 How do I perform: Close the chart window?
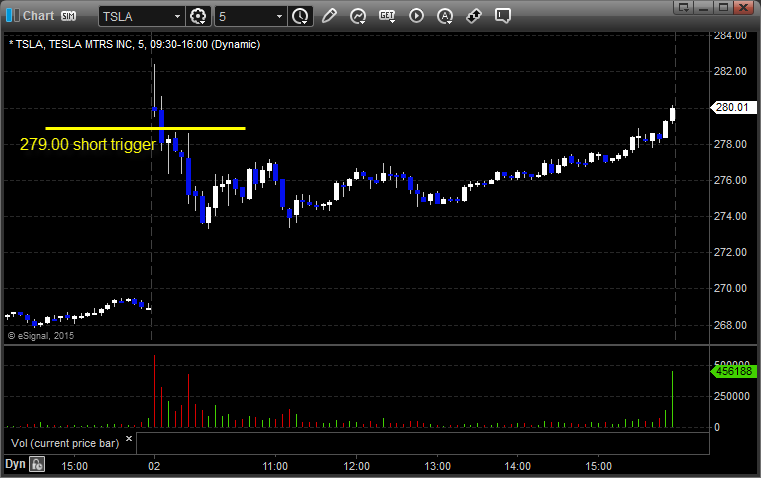tap(744, 7)
